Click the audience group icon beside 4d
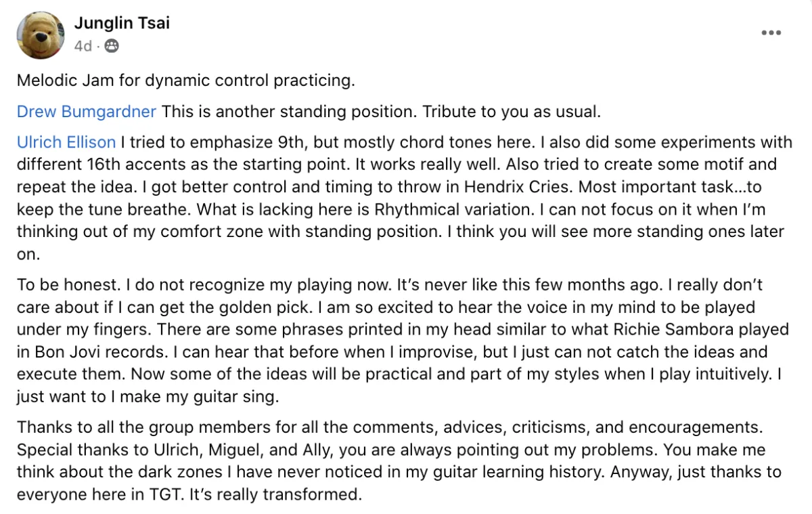 [112, 47]
